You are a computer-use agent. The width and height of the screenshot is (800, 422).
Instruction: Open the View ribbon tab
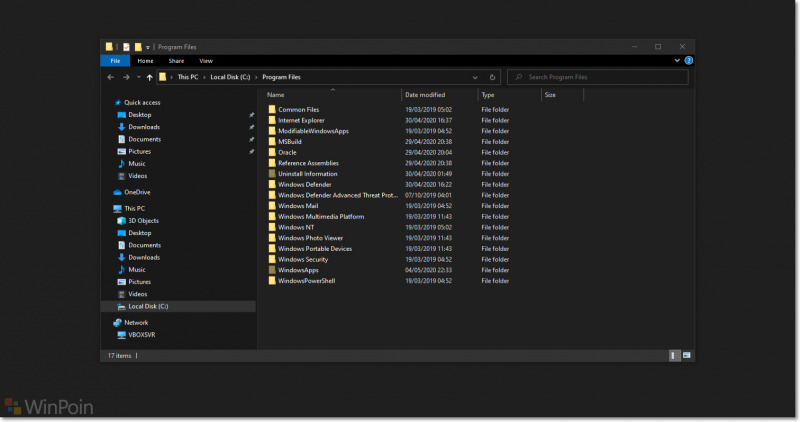[206, 61]
